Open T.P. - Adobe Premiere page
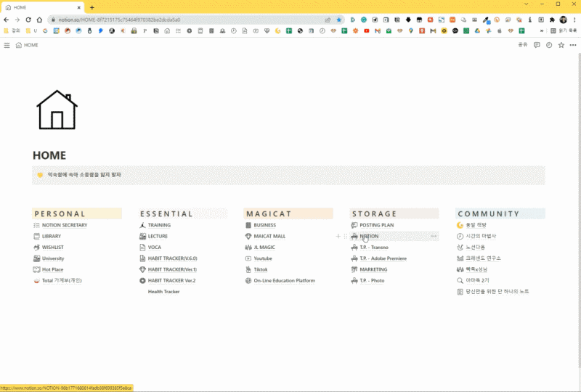The image size is (581, 392). (x=383, y=258)
